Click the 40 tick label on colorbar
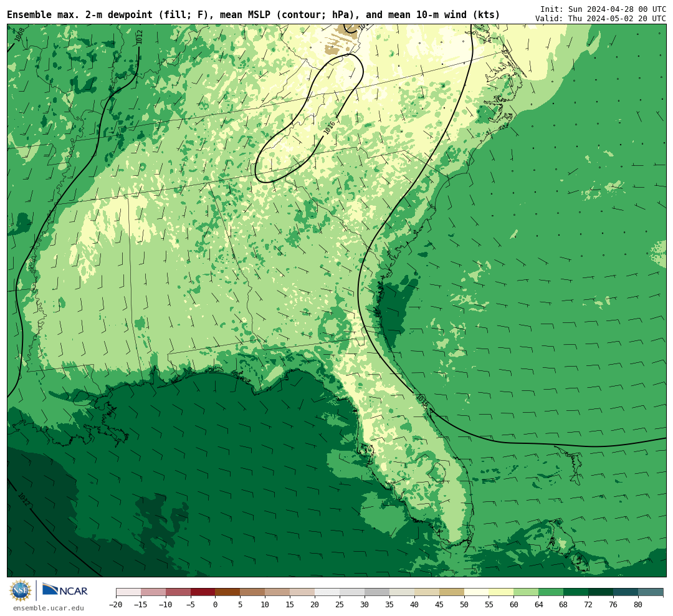The height and width of the screenshot is (616, 673). coord(414,605)
